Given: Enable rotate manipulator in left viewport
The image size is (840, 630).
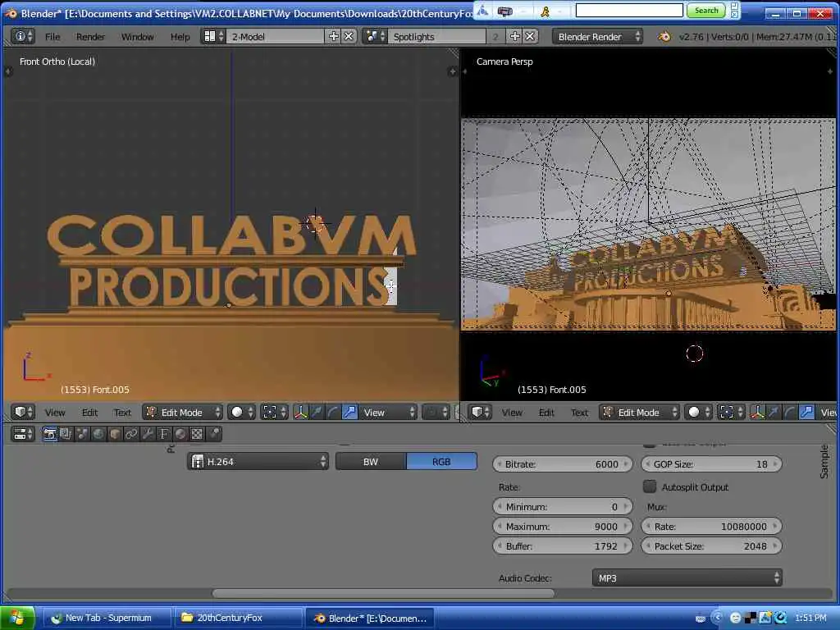Looking at the screenshot, I should pyautogui.click(x=333, y=412).
